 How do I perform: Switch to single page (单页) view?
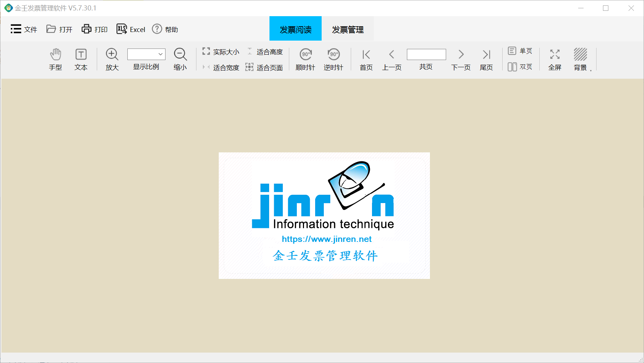(x=520, y=51)
